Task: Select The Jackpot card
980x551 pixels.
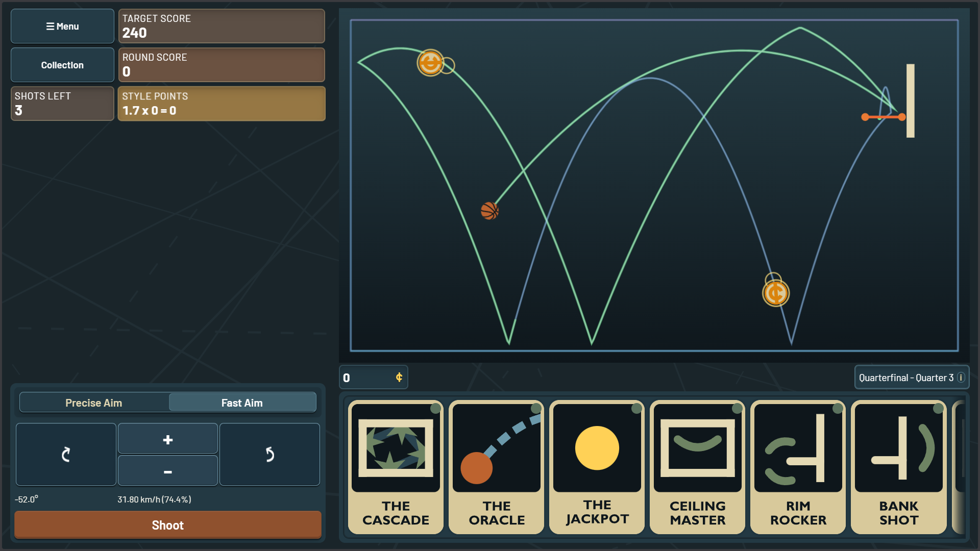Action: click(597, 467)
